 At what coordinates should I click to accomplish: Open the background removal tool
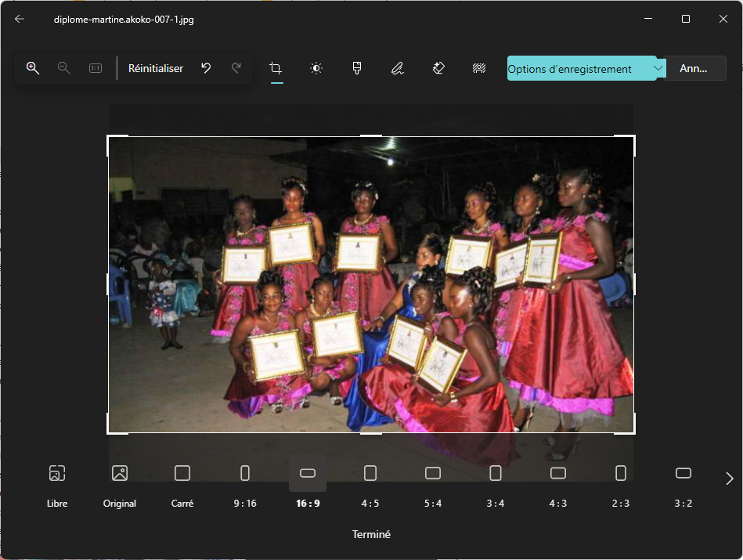[x=479, y=68]
